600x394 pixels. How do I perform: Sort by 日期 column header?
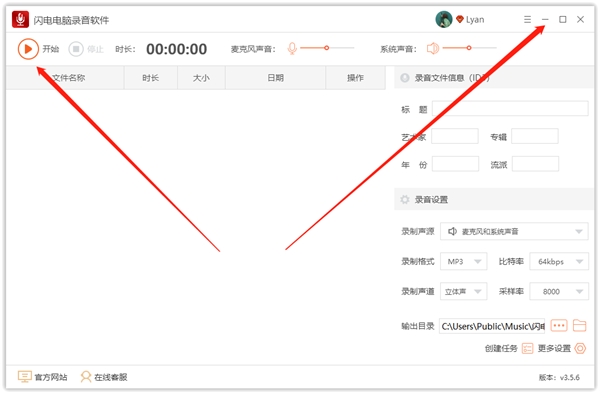pos(276,78)
